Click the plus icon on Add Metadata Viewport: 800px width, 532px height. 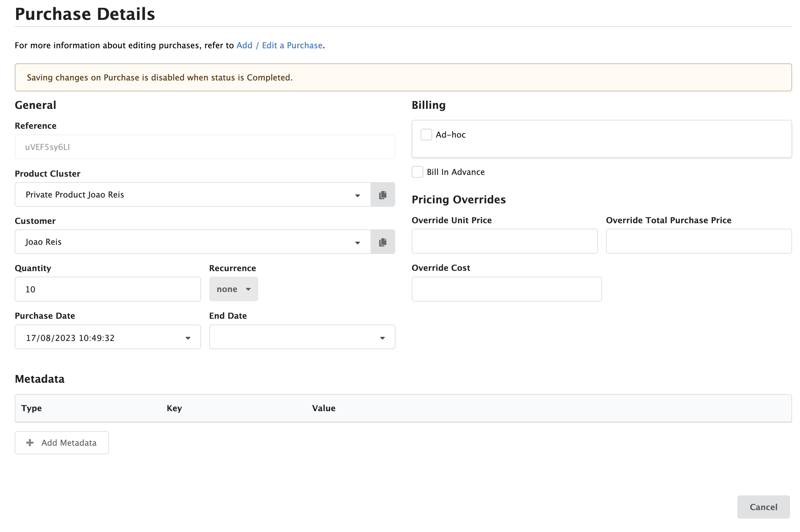pos(30,442)
